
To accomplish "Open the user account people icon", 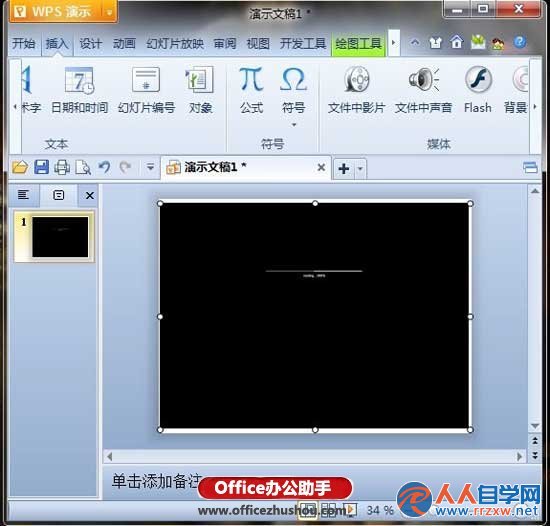I will [498, 43].
